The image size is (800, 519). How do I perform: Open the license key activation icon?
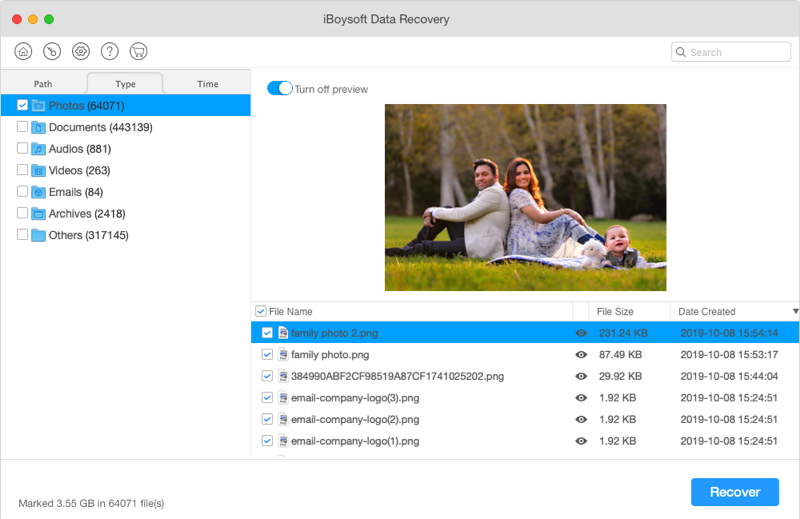pyautogui.click(x=52, y=51)
